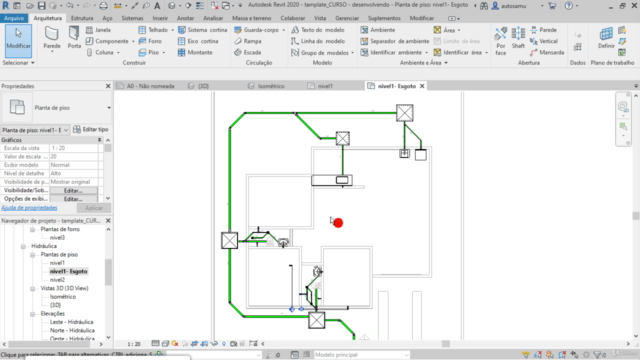Open the Planta de piso: nivel1 instance dropdown
The image size is (640, 360).
[x=66, y=130]
